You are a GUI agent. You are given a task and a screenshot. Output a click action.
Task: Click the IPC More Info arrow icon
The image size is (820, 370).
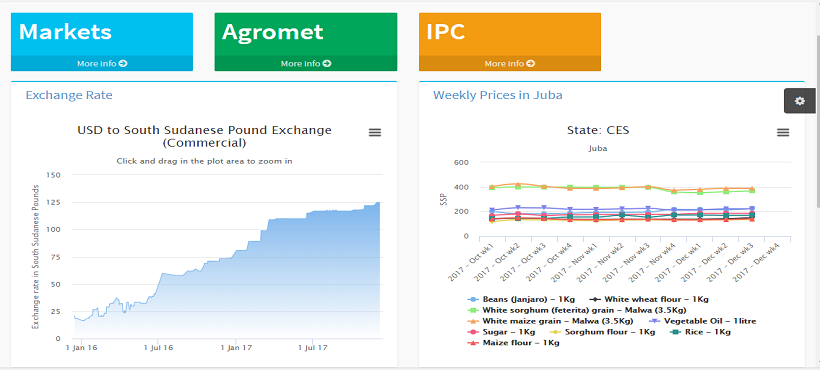coord(531,64)
